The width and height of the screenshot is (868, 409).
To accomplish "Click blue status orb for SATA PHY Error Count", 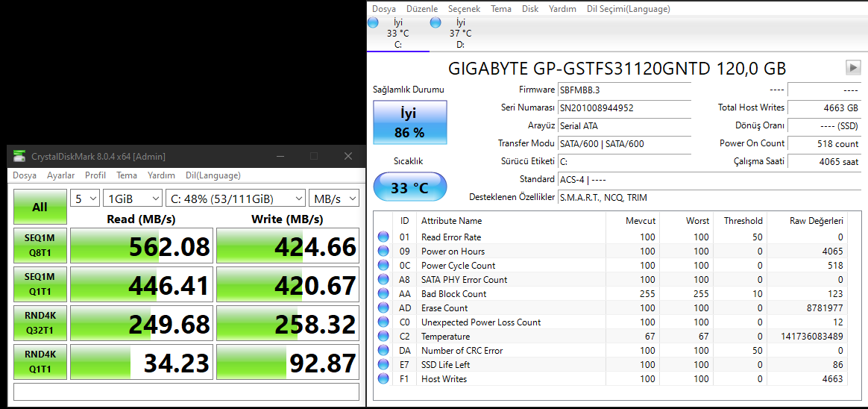I will click(x=383, y=280).
